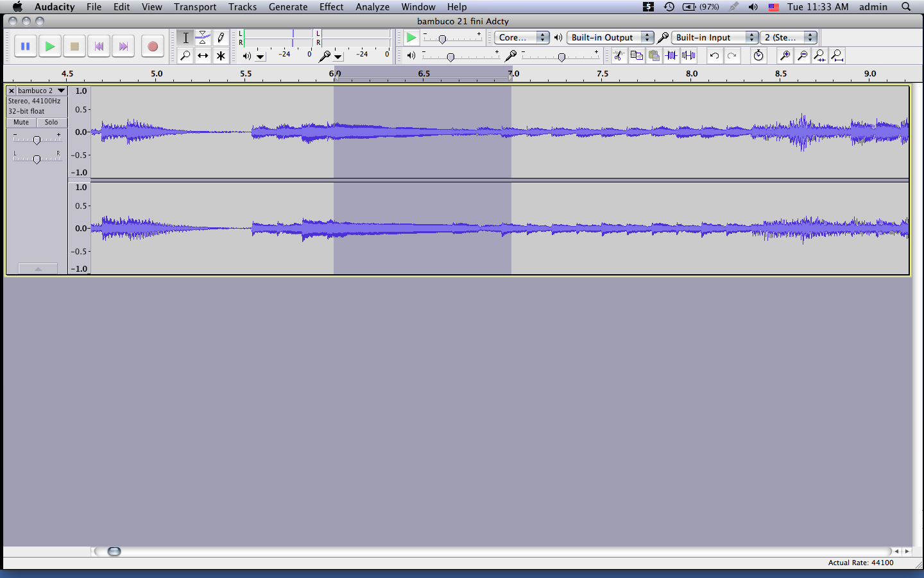Click Fit Project in window icon
924x578 pixels.
coord(837,56)
